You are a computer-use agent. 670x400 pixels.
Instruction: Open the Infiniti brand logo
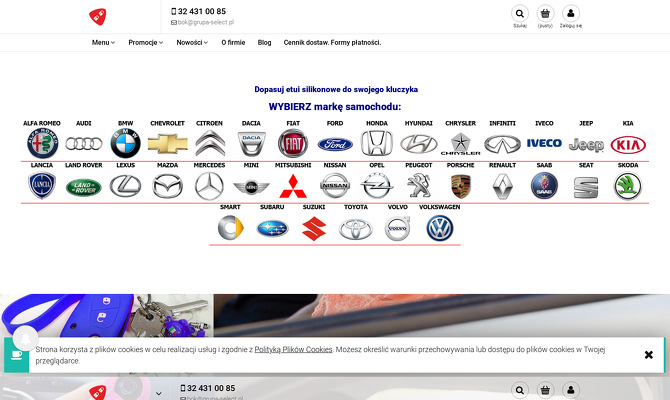tap(502, 144)
